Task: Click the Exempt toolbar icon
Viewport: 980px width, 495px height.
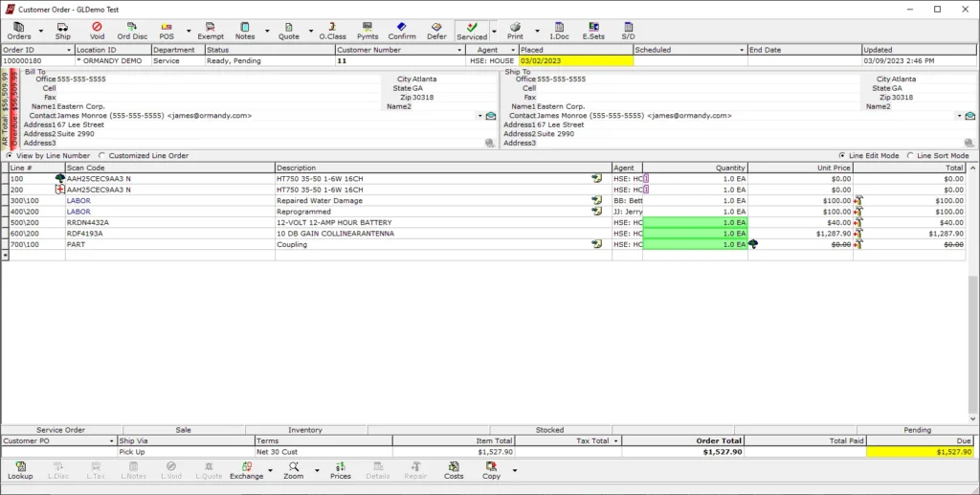Action: (x=211, y=31)
